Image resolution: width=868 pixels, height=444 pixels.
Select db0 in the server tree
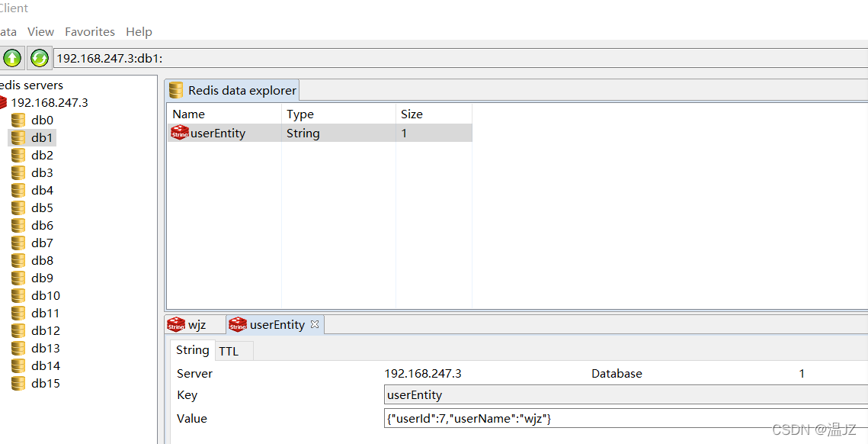point(42,121)
